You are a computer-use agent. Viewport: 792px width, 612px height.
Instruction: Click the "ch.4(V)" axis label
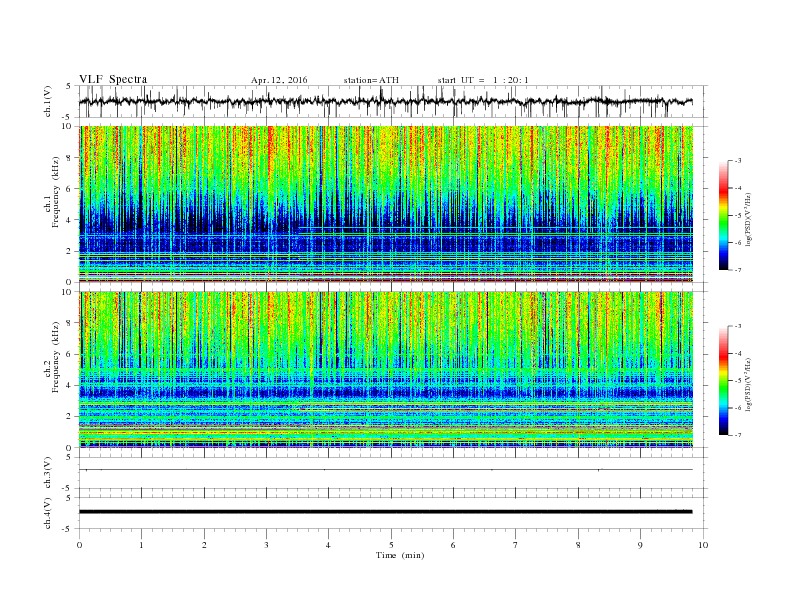pos(48,513)
